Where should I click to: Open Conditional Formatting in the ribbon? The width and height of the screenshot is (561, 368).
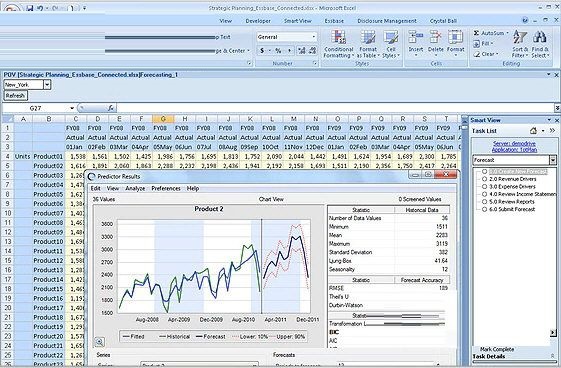(338, 44)
